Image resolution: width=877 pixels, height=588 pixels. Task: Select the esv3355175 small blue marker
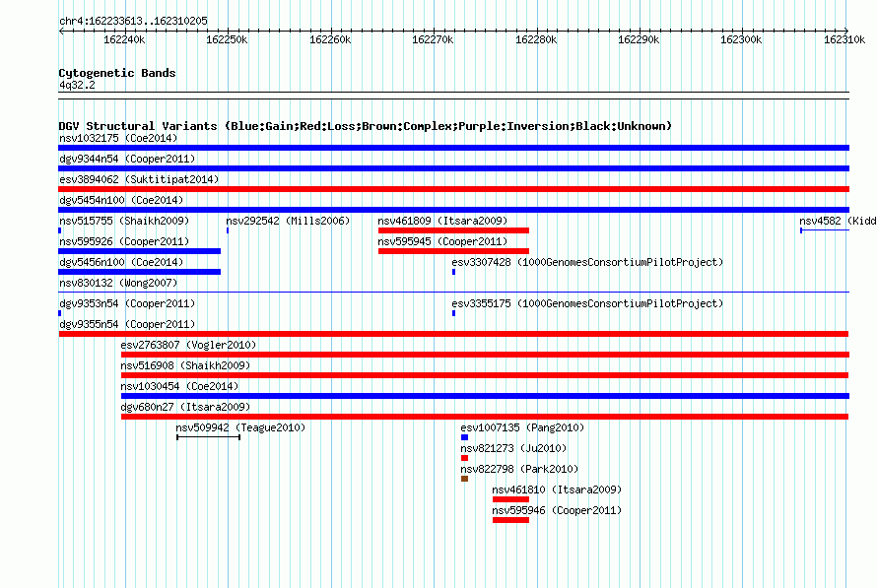pos(453,313)
